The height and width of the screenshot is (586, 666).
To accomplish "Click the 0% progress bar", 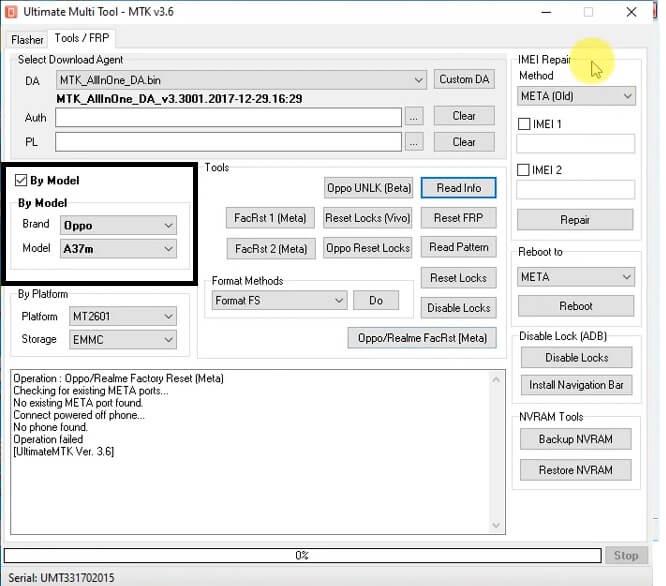I will [x=302, y=555].
